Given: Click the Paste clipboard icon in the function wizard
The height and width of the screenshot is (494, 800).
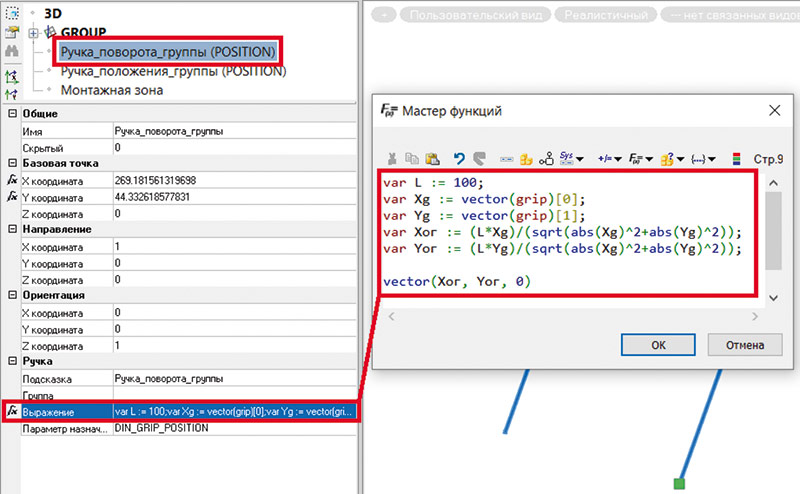Looking at the screenshot, I should click(432, 158).
